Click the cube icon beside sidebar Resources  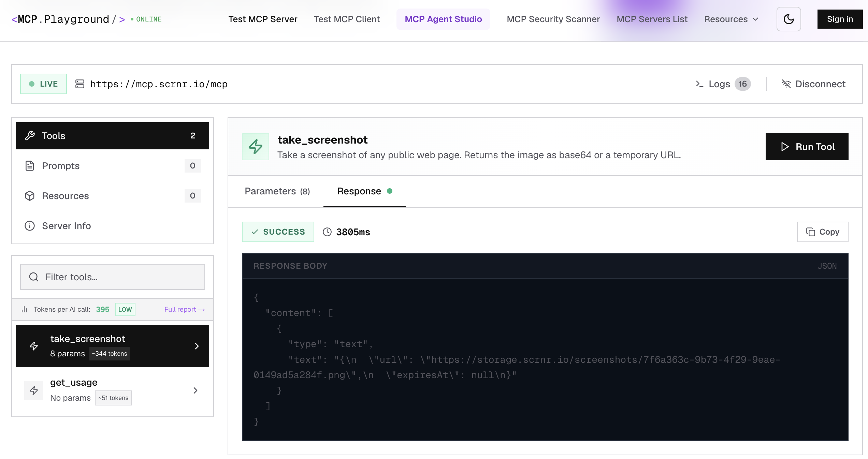click(x=30, y=196)
